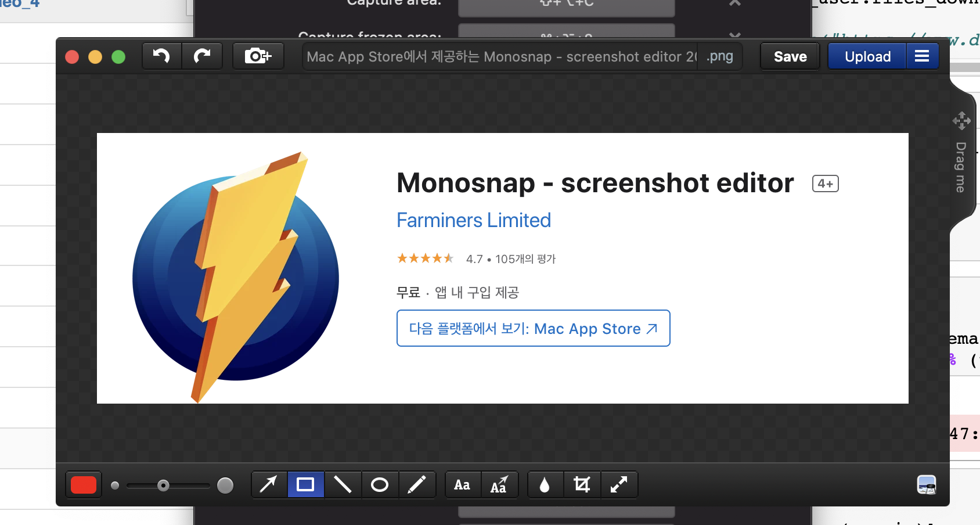The image size is (980, 525).
Task: Open Farminers Limited developer link
Action: pos(474,220)
